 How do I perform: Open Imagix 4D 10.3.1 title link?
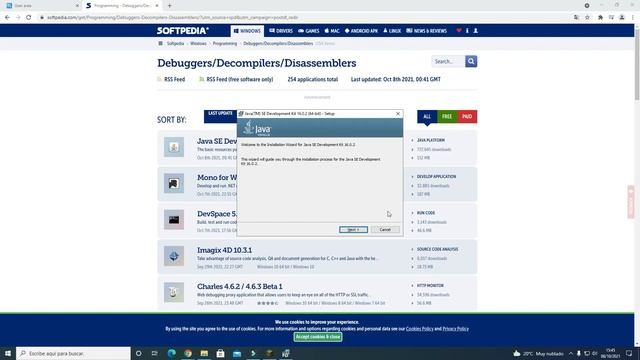[224, 250]
